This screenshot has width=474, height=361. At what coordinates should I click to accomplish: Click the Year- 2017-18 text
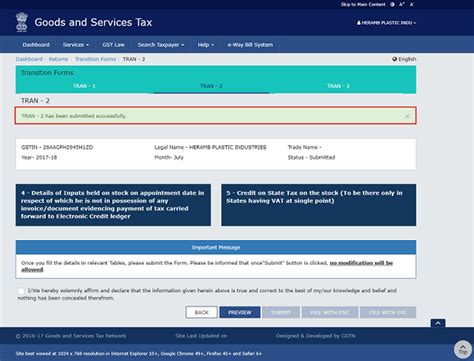click(39, 157)
